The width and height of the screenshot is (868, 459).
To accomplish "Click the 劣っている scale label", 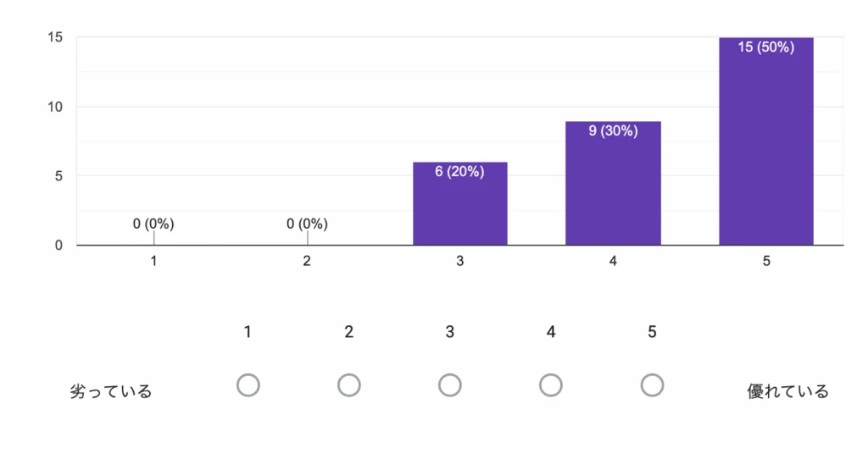I will point(110,391).
